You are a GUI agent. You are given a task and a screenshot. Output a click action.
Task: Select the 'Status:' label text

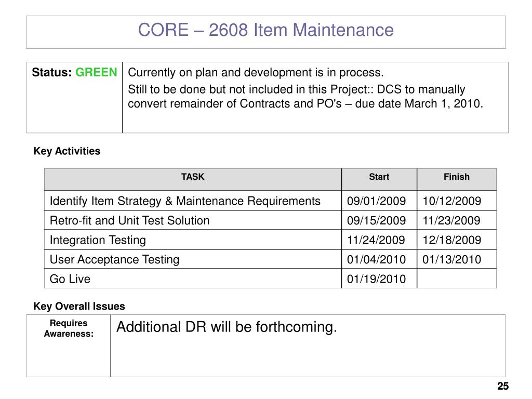click(x=51, y=72)
